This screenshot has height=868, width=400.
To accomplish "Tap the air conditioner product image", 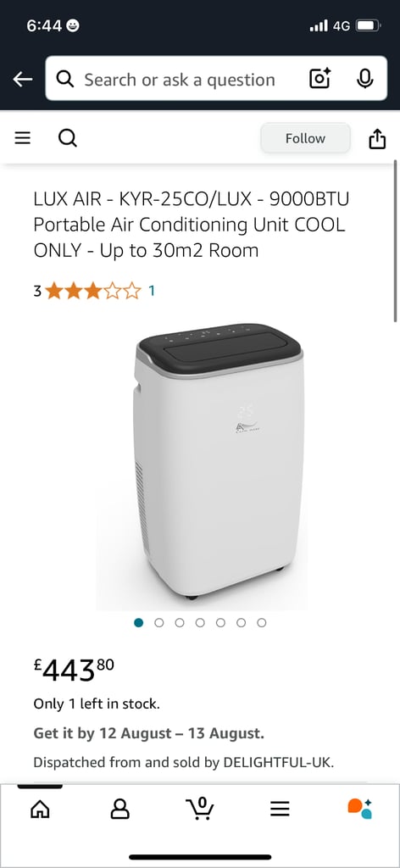I will click(x=218, y=462).
